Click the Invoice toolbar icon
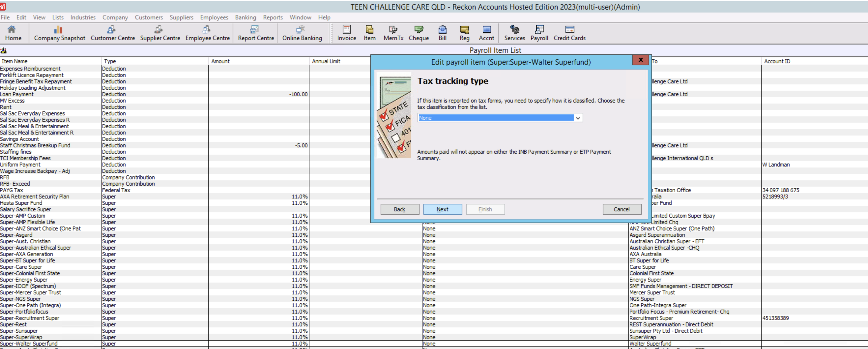This screenshot has height=349, width=868. 347,33
